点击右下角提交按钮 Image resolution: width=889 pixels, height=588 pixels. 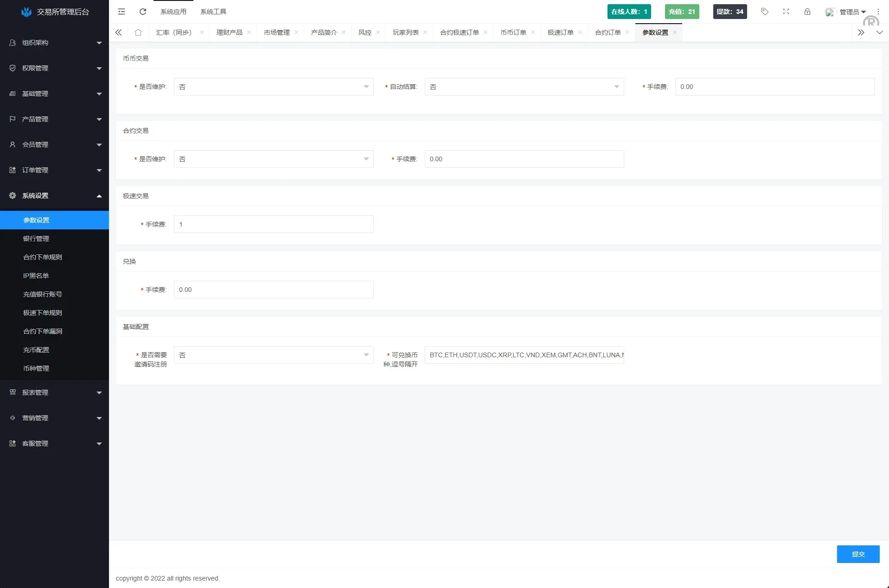tap(857, 554)
